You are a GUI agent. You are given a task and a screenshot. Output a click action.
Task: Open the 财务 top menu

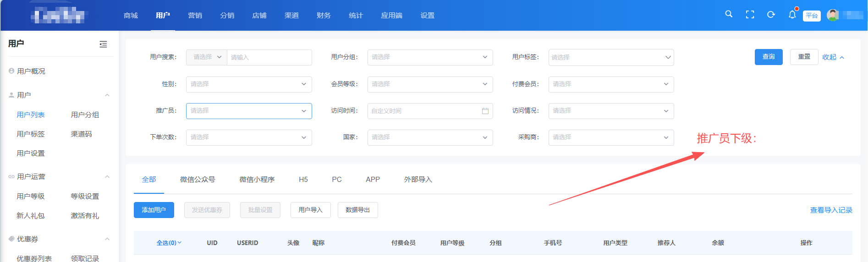pos(324,16)
